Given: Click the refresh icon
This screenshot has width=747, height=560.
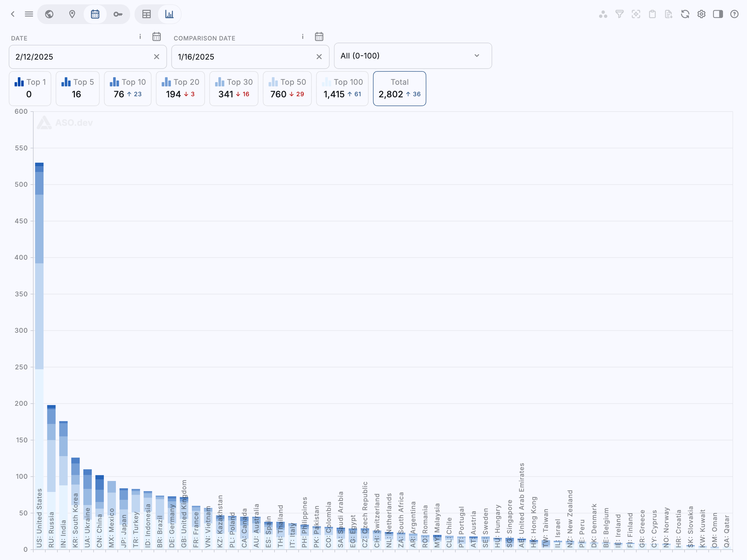Looking at the screenshot, I should pyautogui.click(x=685, y=14).
